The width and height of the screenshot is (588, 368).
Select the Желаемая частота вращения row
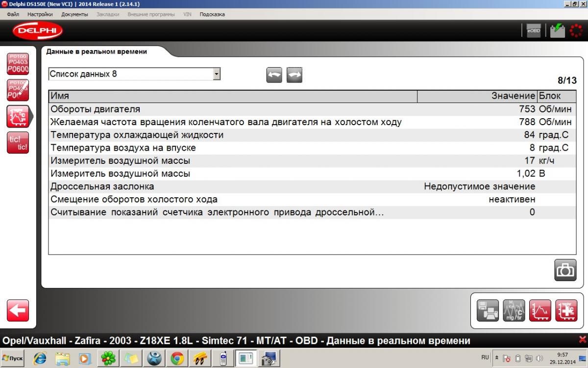tap(312, 122)
